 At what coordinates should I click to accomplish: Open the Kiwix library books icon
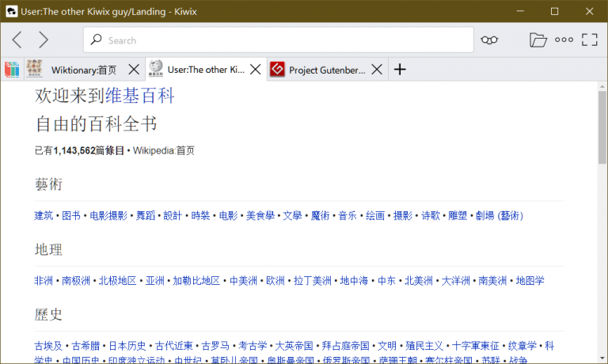coord(12,70)
